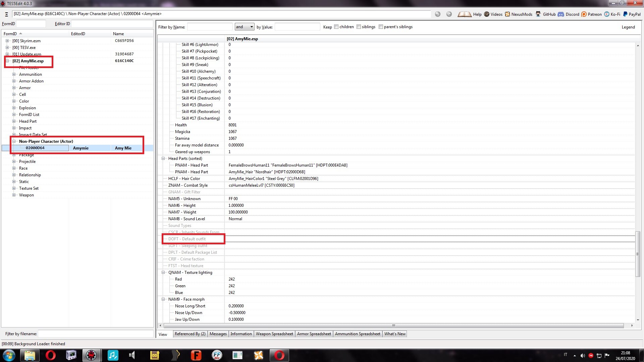Switch to the Messages tab

(x=218, y=334)
